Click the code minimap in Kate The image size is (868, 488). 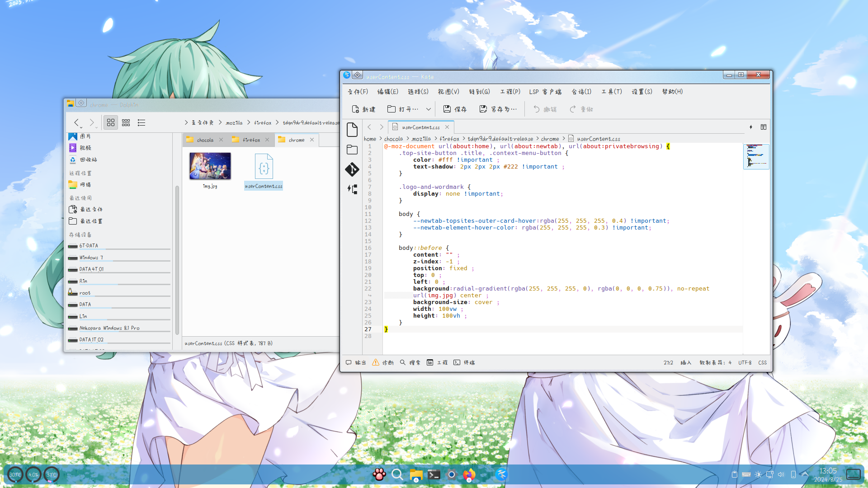coord(756,156)
